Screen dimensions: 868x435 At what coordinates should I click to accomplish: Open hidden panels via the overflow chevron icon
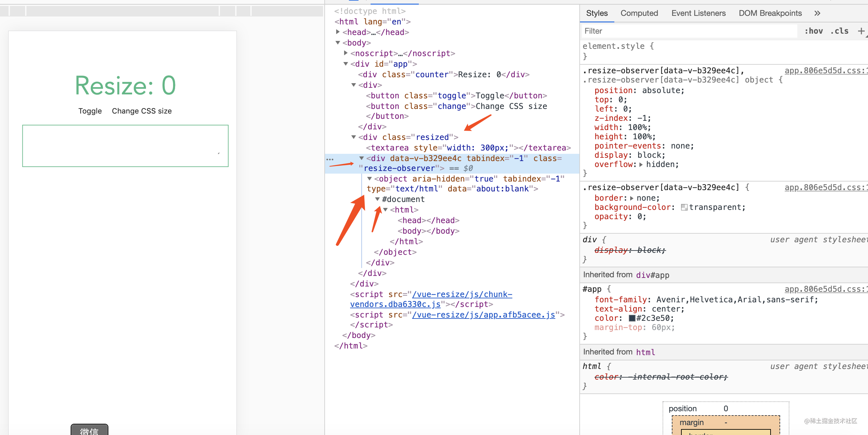[x=817, y=13]
